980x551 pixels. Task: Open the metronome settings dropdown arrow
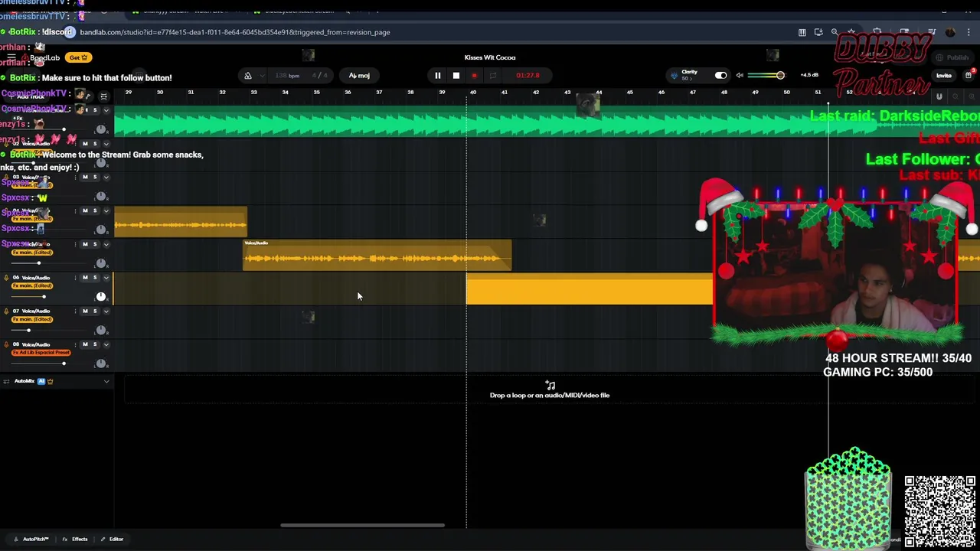pos(262,76)
